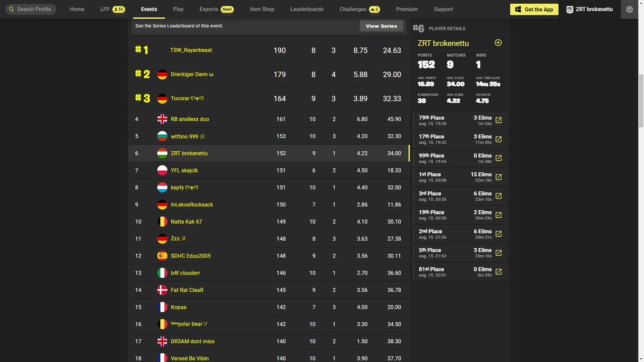Select the RB ansilexx duo row name
Viewport: 644px width, 362px height.
(x=190, y=119)
